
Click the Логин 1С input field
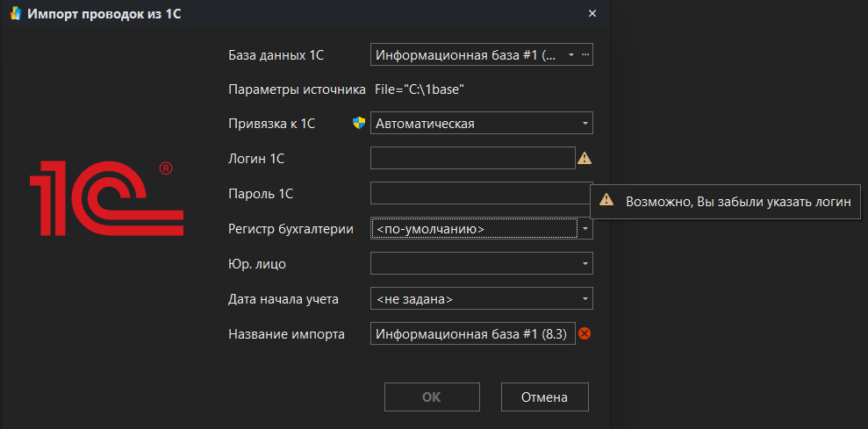click(x=473, y=158)
